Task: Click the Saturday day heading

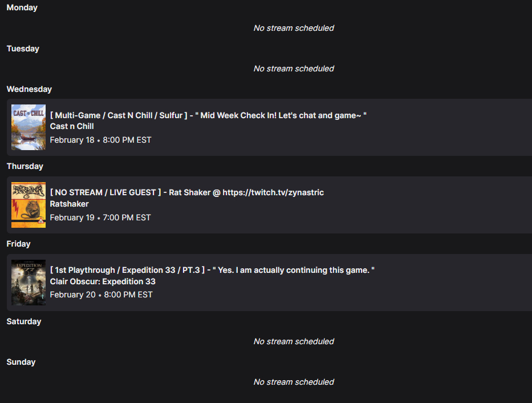Action: [24, 321]
